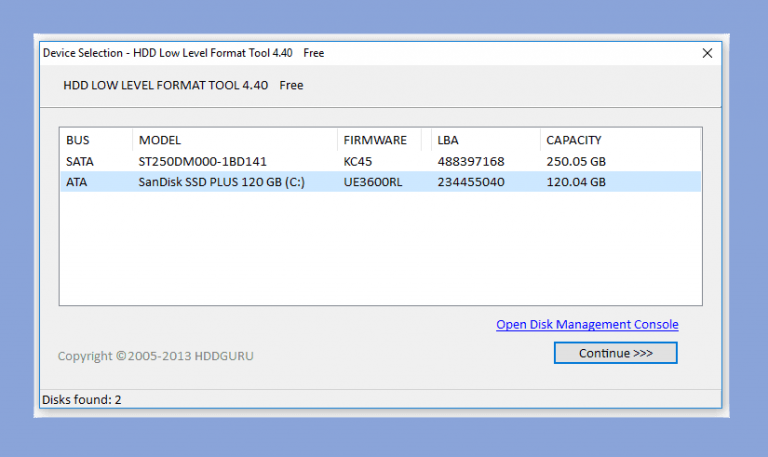Click the UE3600RL firmware cell
This screenshot has width=768, height=457.
(x=373, y=182)
